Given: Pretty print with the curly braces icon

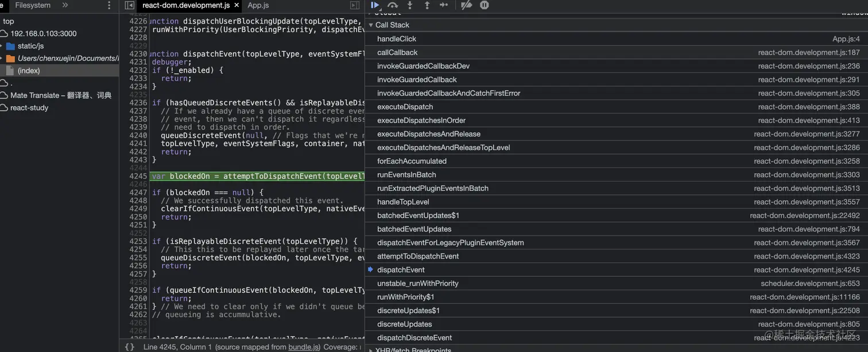Looking at the screenshot, I should [130, 347].
